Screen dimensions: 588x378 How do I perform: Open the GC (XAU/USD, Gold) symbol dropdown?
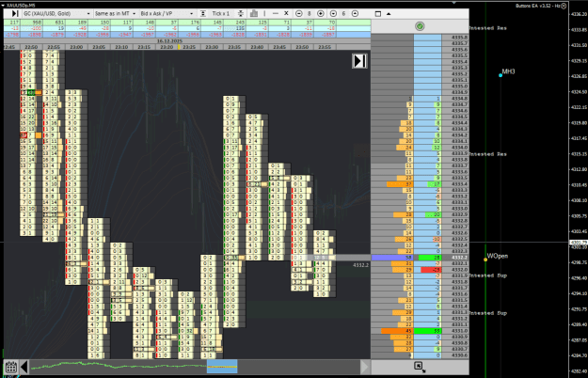tap(56, 13)
